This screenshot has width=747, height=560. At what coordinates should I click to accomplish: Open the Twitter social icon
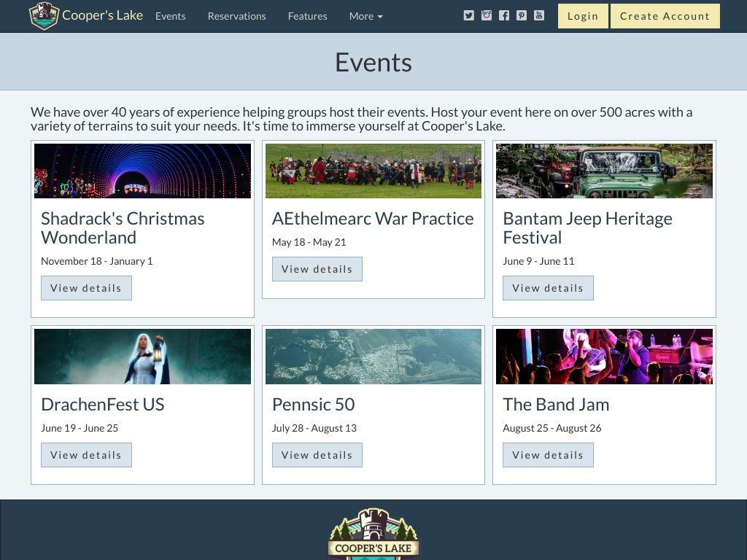[x=469, y=16]
